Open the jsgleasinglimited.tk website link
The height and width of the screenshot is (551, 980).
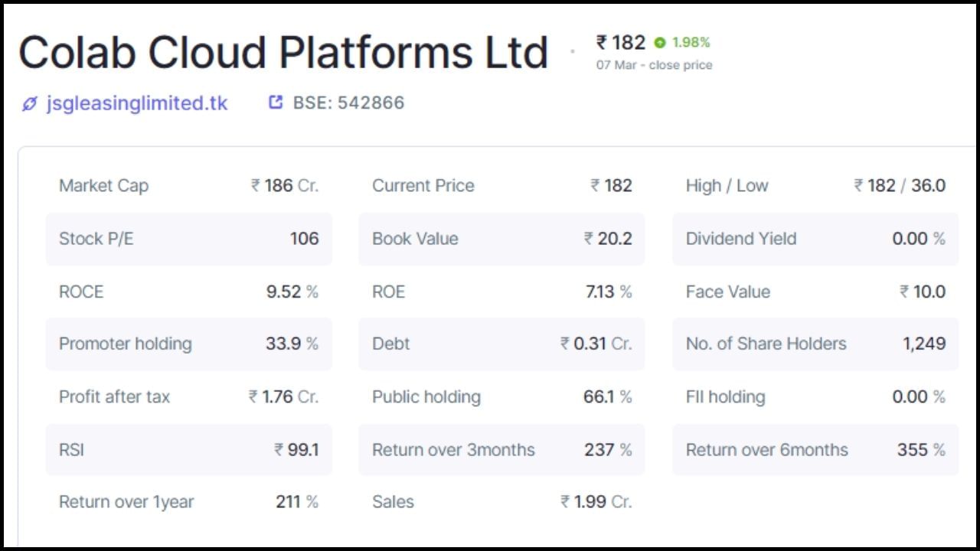click(137, 103)
